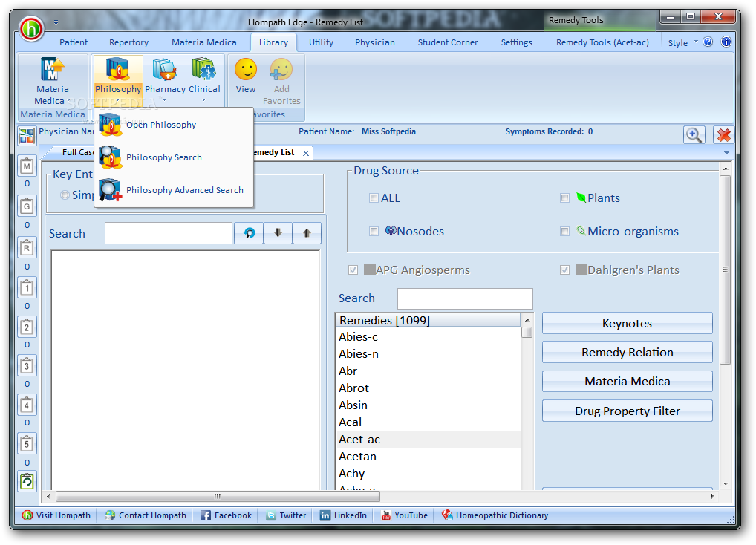Open the Utility ribbon tab
756x545 pixels.
click(321, 42)
